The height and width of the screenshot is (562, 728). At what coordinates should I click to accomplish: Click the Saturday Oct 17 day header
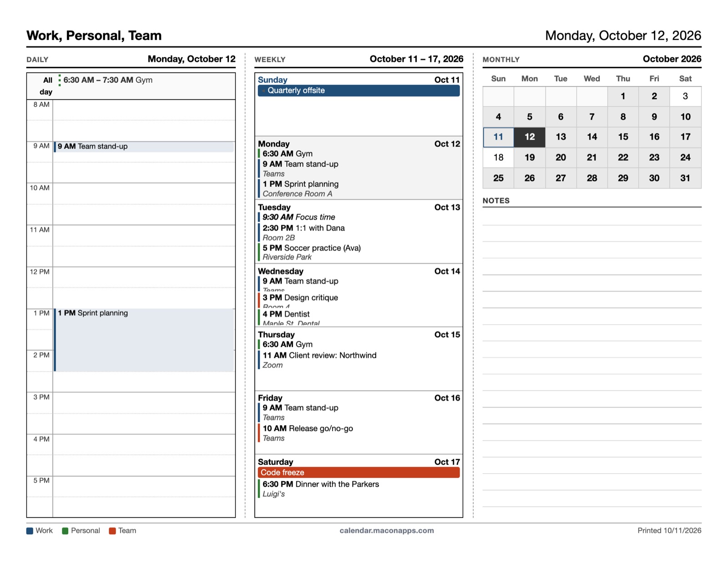click(359, 462)
